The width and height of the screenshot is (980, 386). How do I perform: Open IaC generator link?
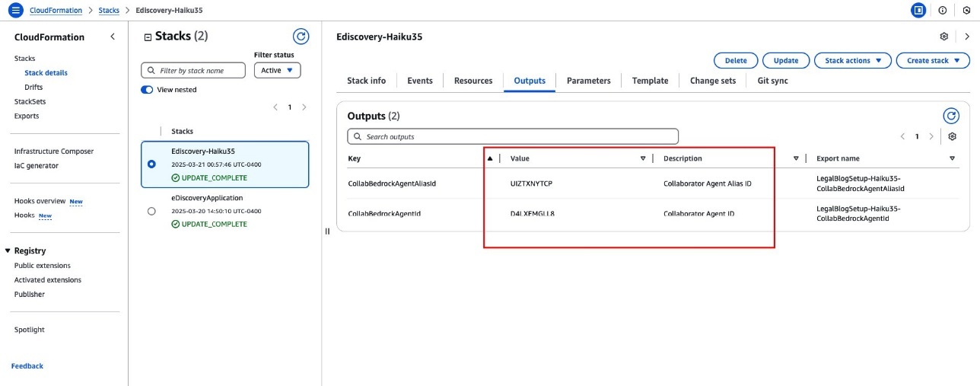pos(37,166)
